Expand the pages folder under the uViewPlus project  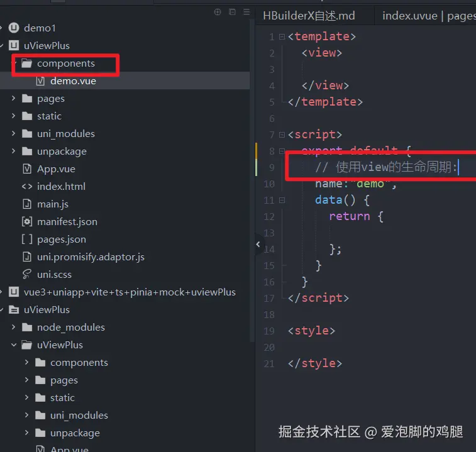13,98
